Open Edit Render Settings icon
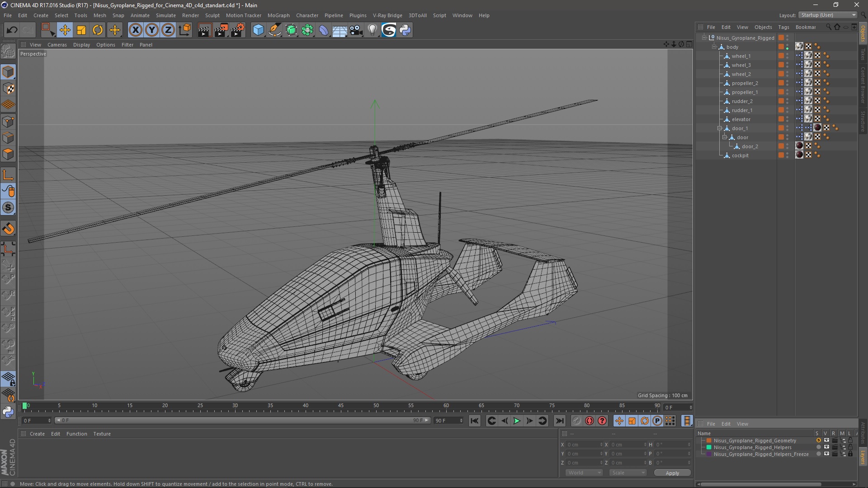The height and width of the screenshot is (488, 868). (x=238, y=30)
